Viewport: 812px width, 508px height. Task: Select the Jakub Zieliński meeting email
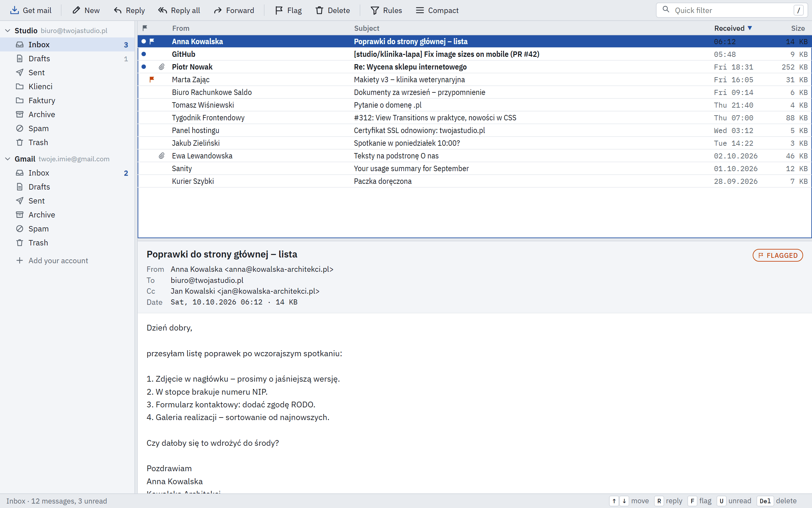(475, 143)
